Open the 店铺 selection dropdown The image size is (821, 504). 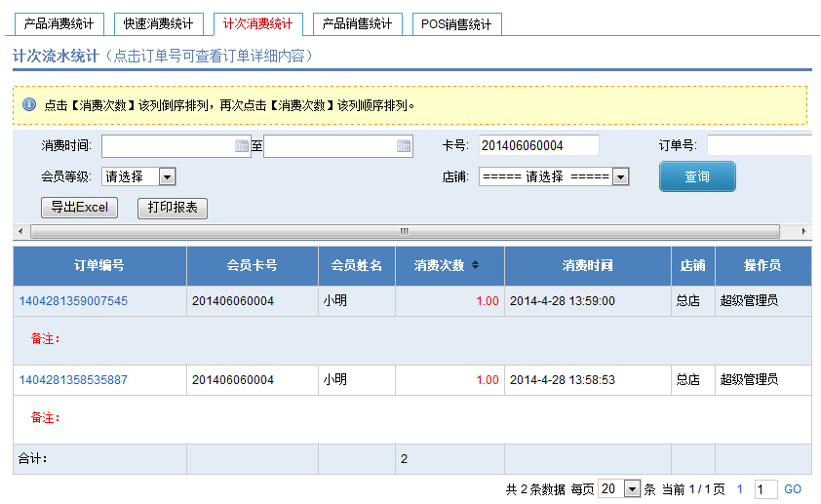point(620,176)
